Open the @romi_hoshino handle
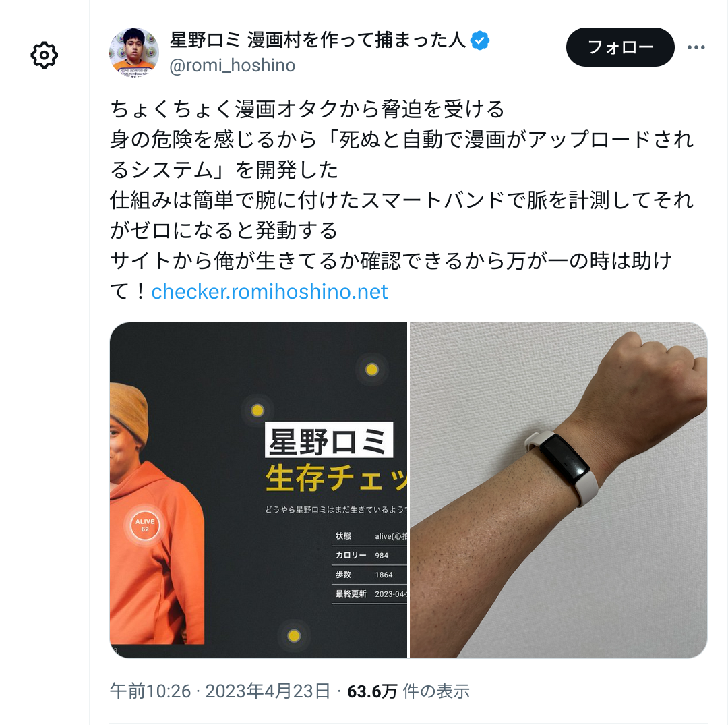 (x=232, y=65)
